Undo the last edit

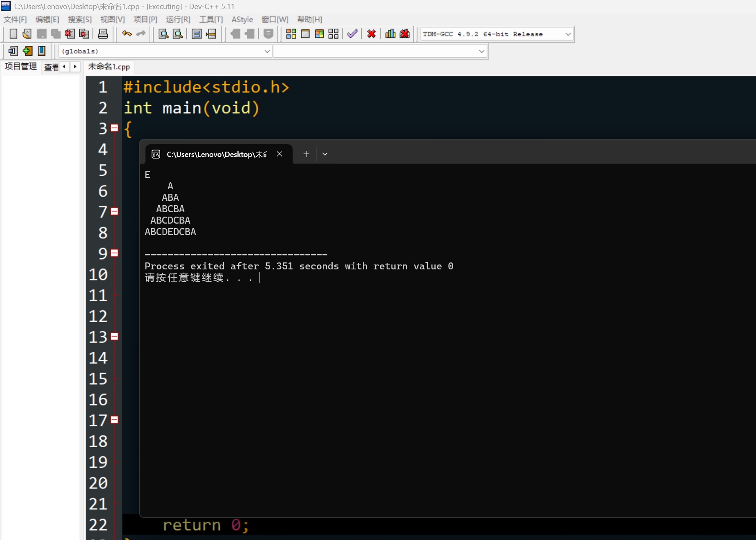[x=127, y=34]
